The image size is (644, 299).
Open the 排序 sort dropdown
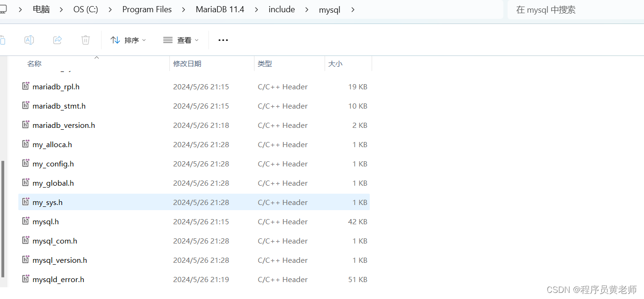tap(128, 40)
